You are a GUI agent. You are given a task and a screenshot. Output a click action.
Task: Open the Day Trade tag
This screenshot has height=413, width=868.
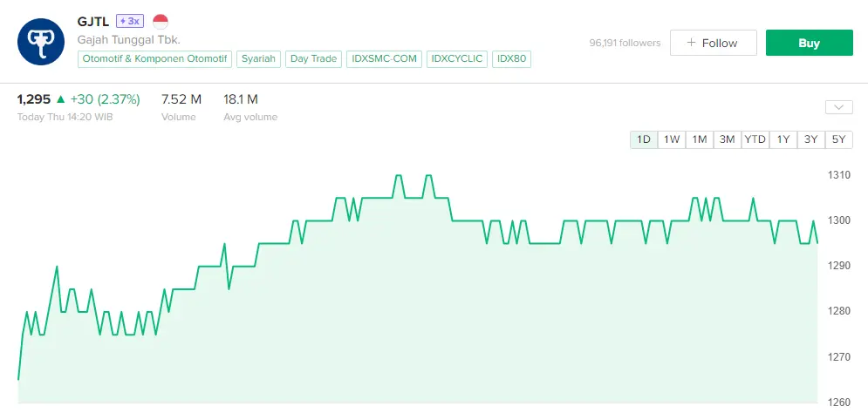[x=314, y=59]
